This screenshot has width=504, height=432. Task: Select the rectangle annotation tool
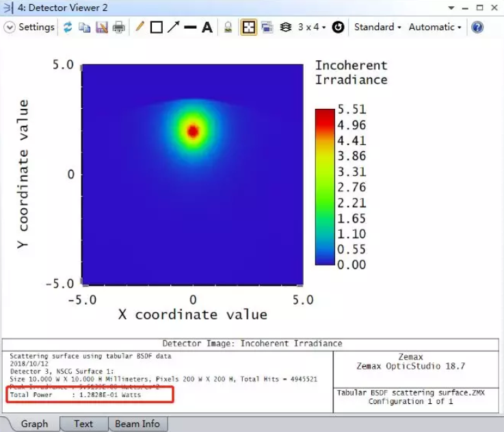[x=156, y=27]
